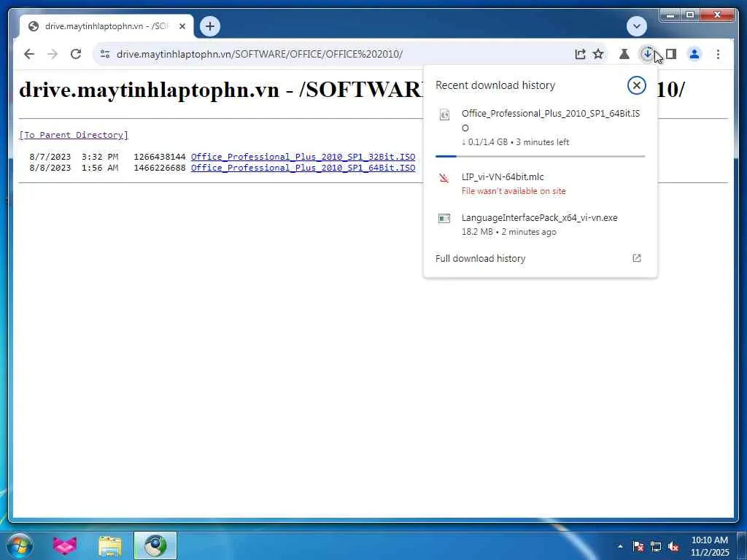Click the LanguageInterfacePack exe file icon
Viewport: 747px width, 560px height.
pos(444,219)
